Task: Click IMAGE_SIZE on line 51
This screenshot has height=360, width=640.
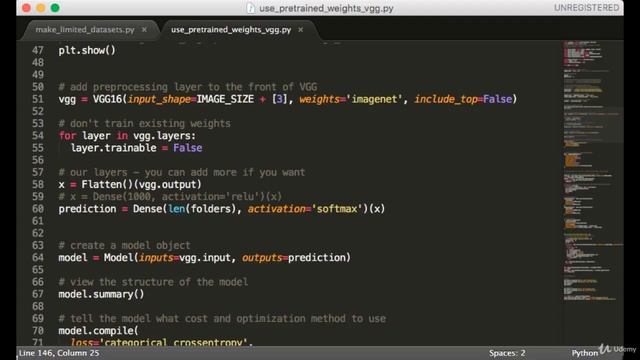Action: click(x=225, y=99)
